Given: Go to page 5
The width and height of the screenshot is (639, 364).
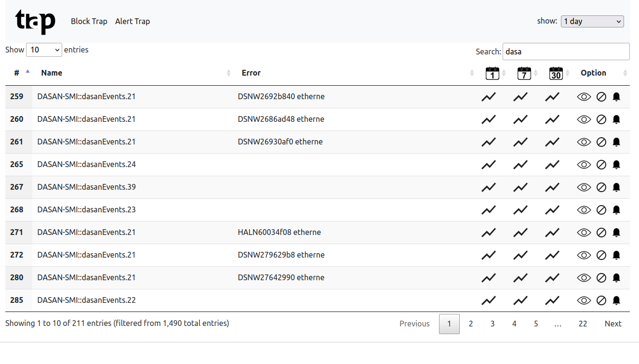Looking at the screenshot, I should pos(536,324).
